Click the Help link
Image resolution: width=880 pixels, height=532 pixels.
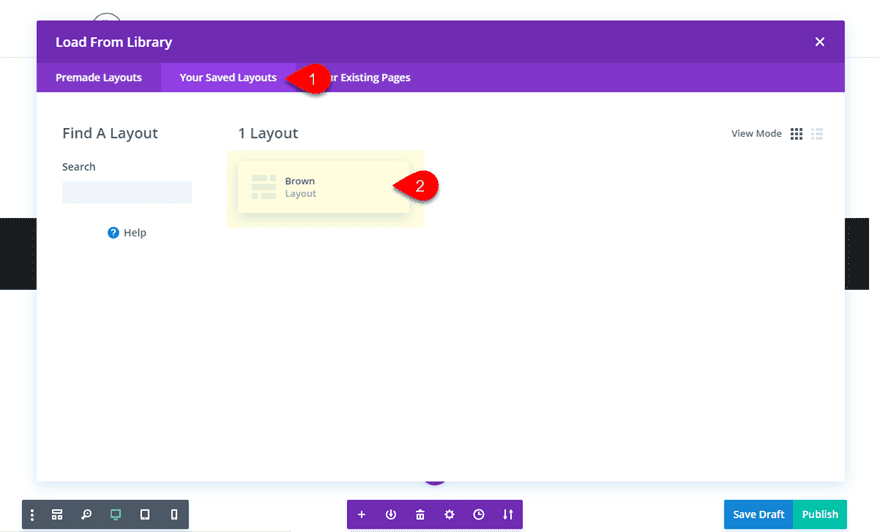[x=127, y=233]
